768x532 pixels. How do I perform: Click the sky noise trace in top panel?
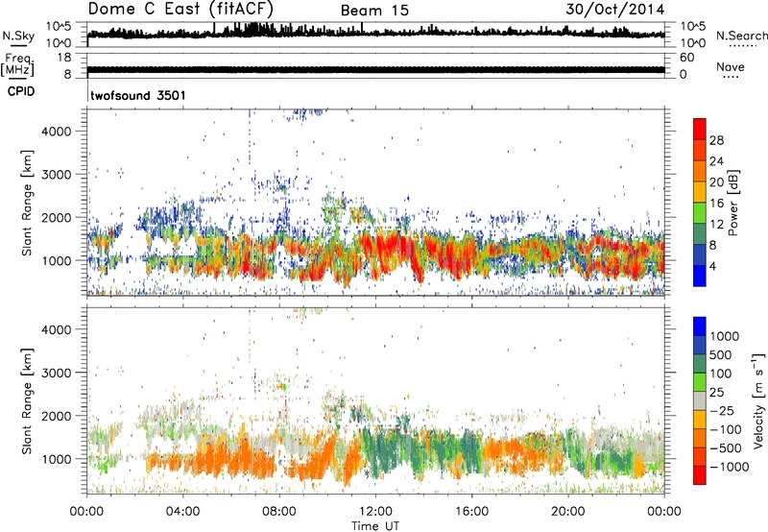pos(375,33)
